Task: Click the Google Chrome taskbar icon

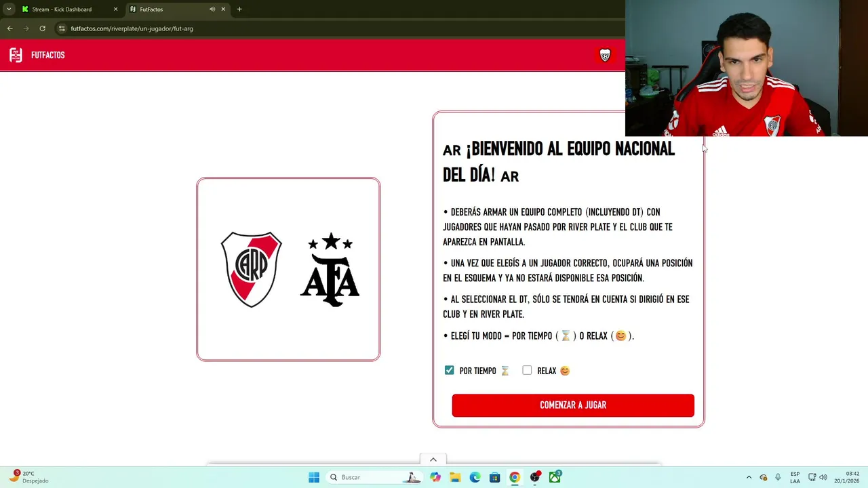Action: click(x=515, y=477)
